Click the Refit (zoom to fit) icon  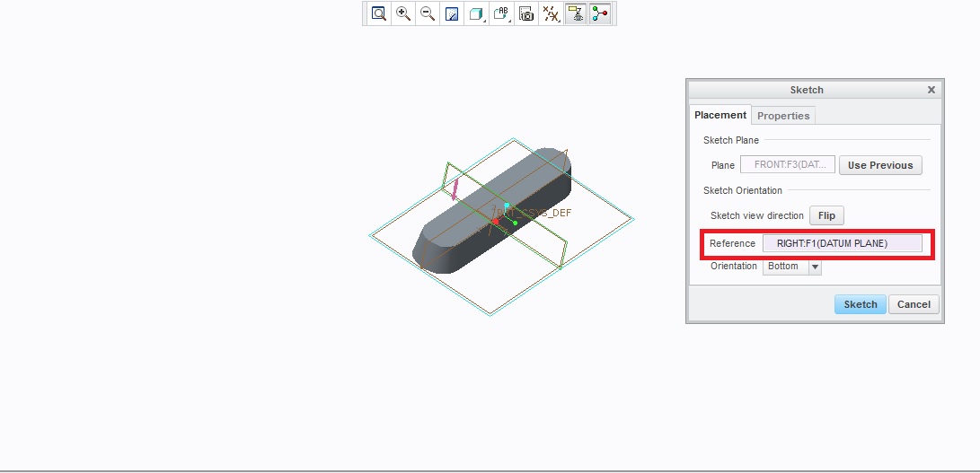tap(379, 13)
